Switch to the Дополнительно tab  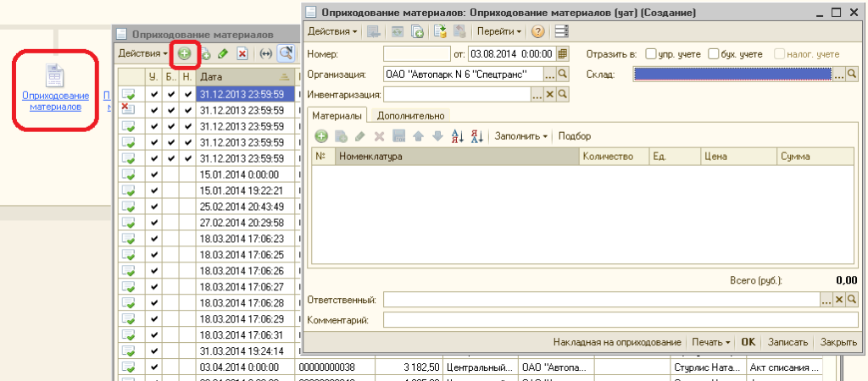[411, 116]
